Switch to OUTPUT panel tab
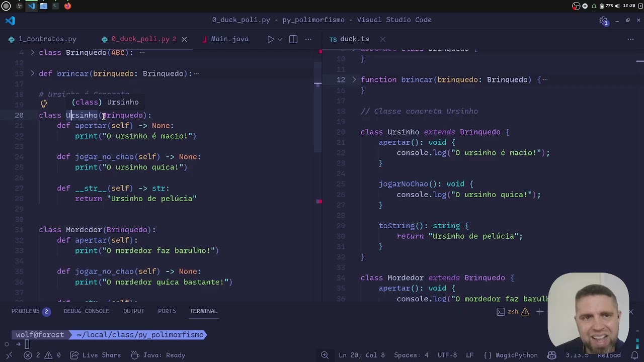This screenshot has width=644, height=362. pyautogui.click(x=134, y=311)
